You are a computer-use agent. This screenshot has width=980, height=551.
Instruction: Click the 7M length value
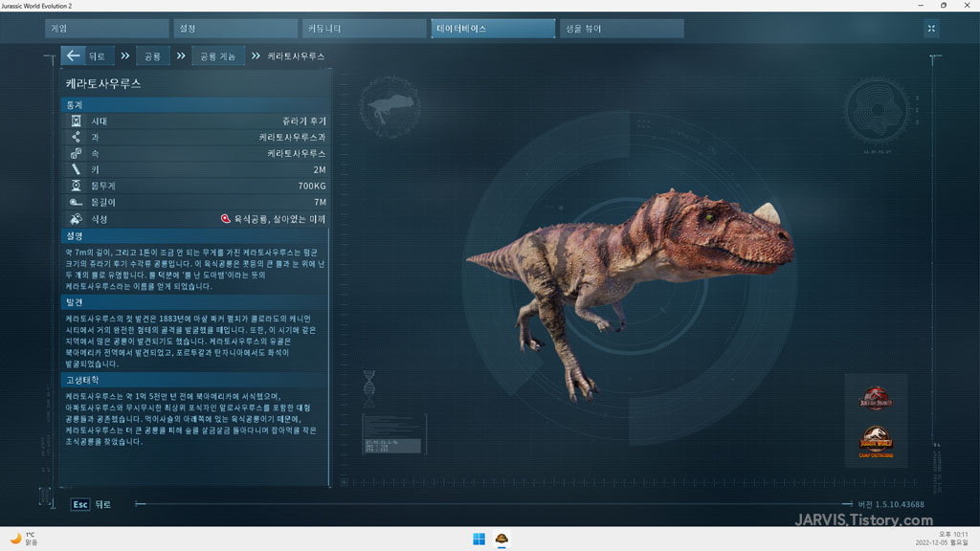[x=320, y=202]
